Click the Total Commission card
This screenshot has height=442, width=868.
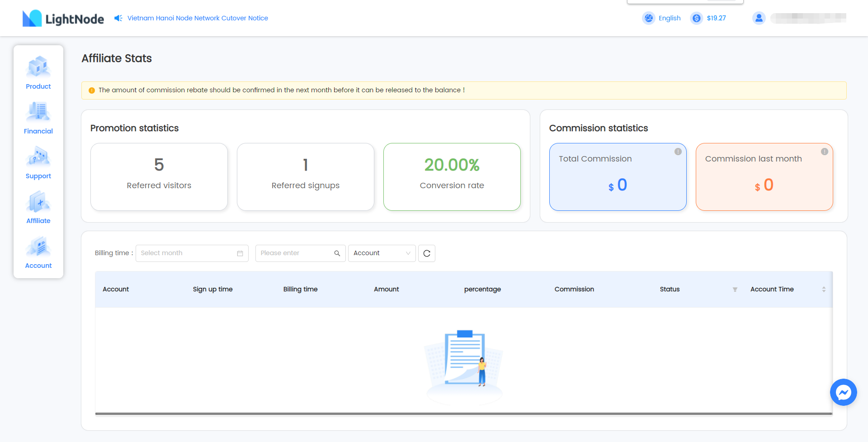pyautogui.click(x=618, y=177)
